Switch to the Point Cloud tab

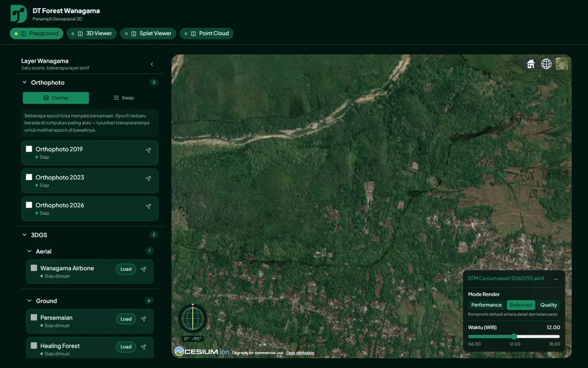pyautogui.click(x=206, y=33)
